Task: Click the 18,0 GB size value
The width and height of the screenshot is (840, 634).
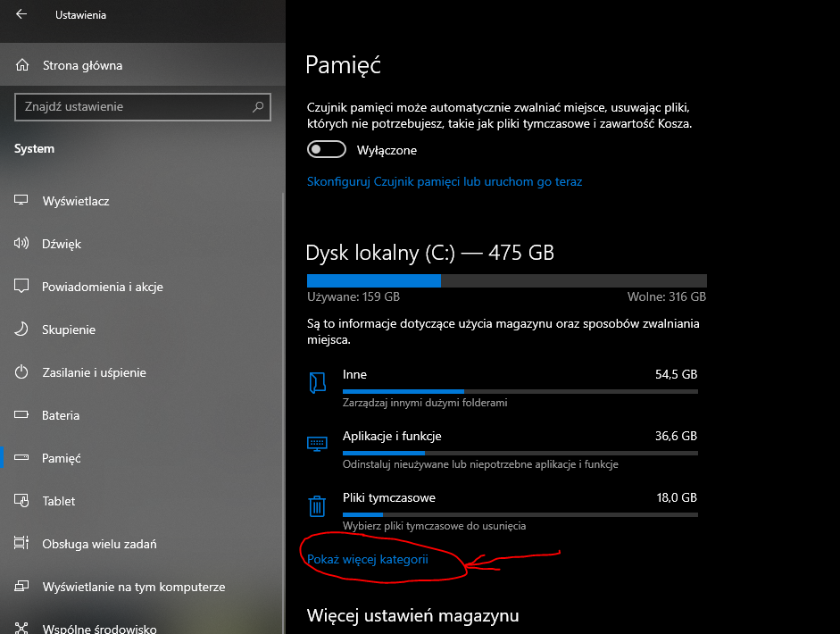Action: coord(677,498)
